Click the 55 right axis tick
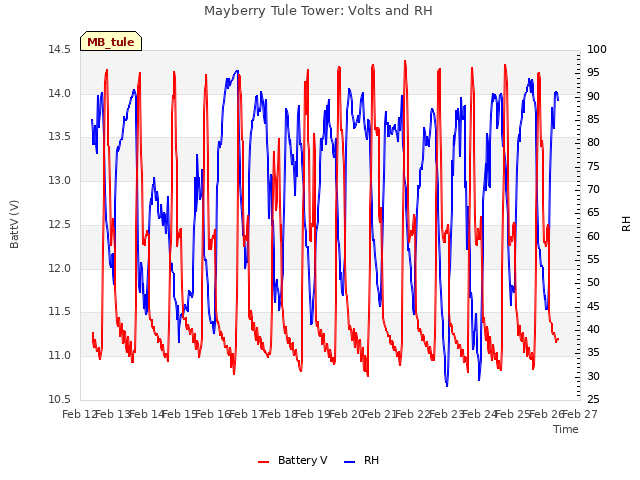640x480 pixels. (x=593, y=260)
